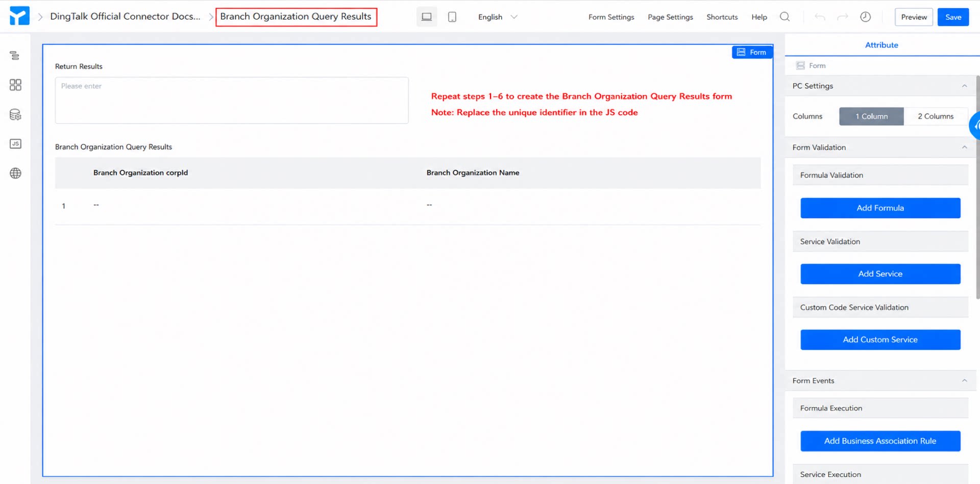Viewport: 980px width, 484px height.
Task: Open the history clock icon
Action: 866,17
